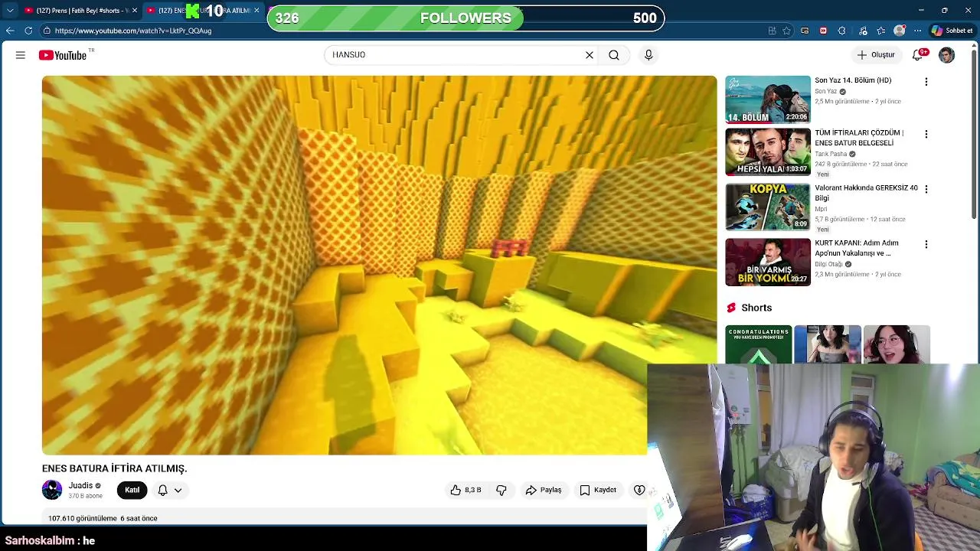Click the 370 B abone subscriber count

click(x=85, y=496)
